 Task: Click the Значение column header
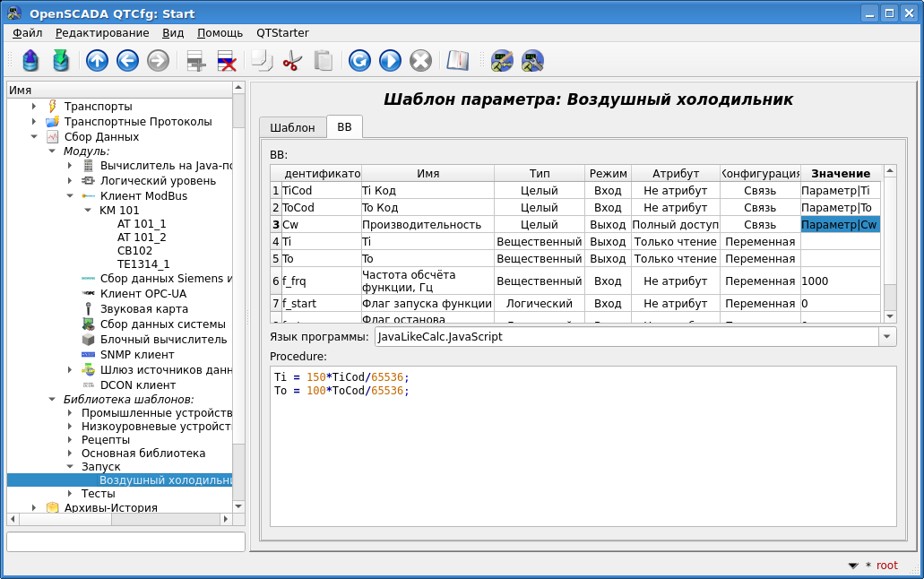pyautogui.click(x=841, y=173)
